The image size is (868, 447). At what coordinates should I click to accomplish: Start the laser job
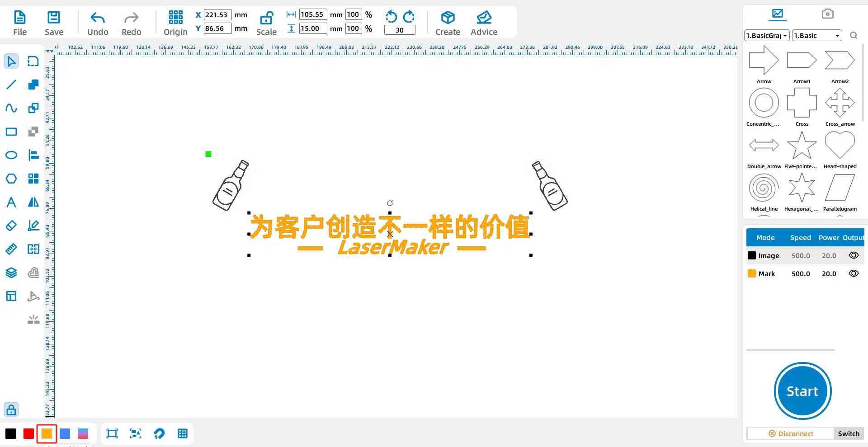point(802,391)
